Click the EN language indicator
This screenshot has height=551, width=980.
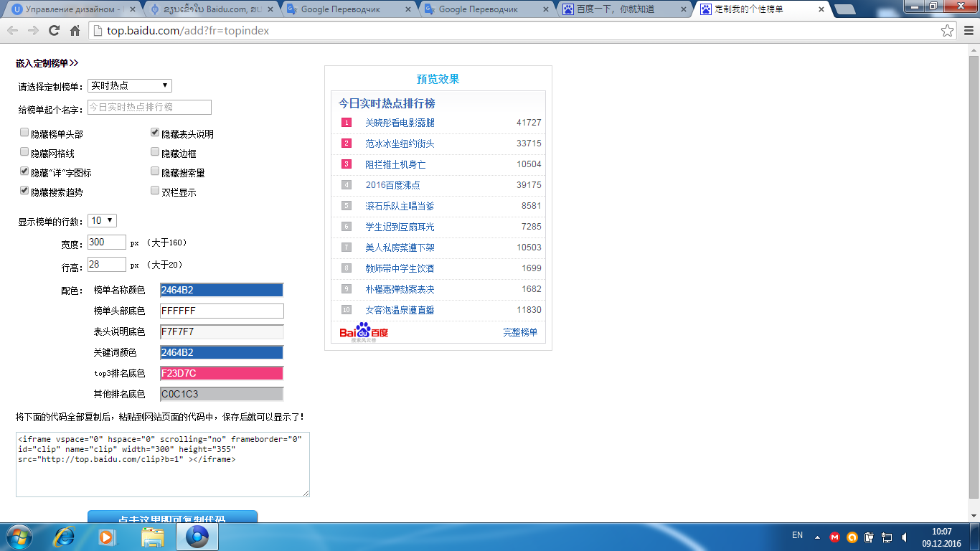(797, 535)
